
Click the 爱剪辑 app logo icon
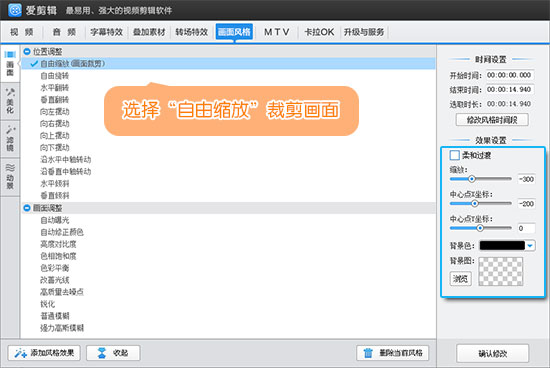[14, 10]
